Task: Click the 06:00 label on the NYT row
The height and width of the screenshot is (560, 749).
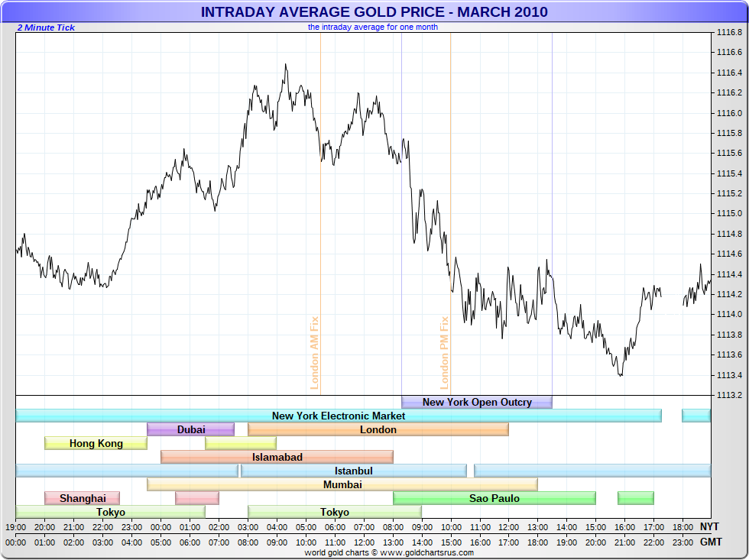Action: pyautogui.click(x=335, y=528)
